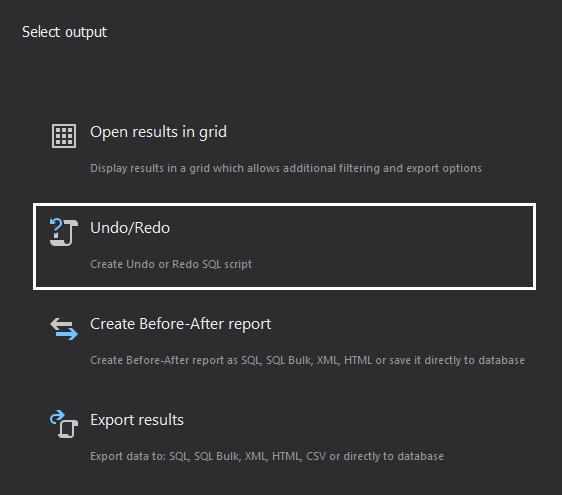
Task: Select the 'Create Before-After report' title
Action: click(180, 324)
